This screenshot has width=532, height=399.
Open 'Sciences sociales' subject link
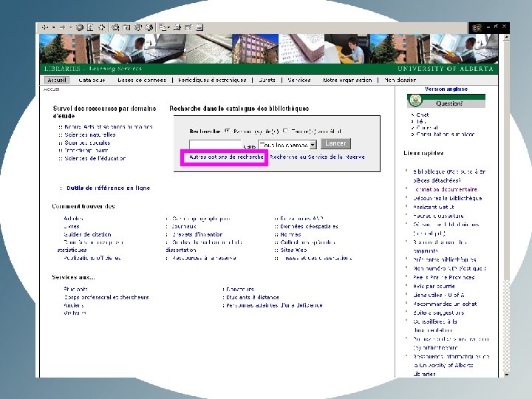click(87, 143)
